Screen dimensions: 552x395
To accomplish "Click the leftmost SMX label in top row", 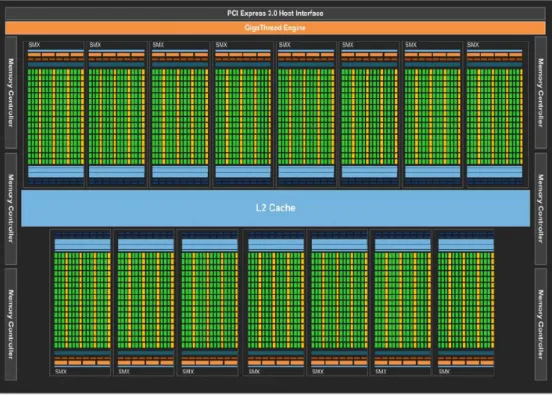I will [34, 45].
